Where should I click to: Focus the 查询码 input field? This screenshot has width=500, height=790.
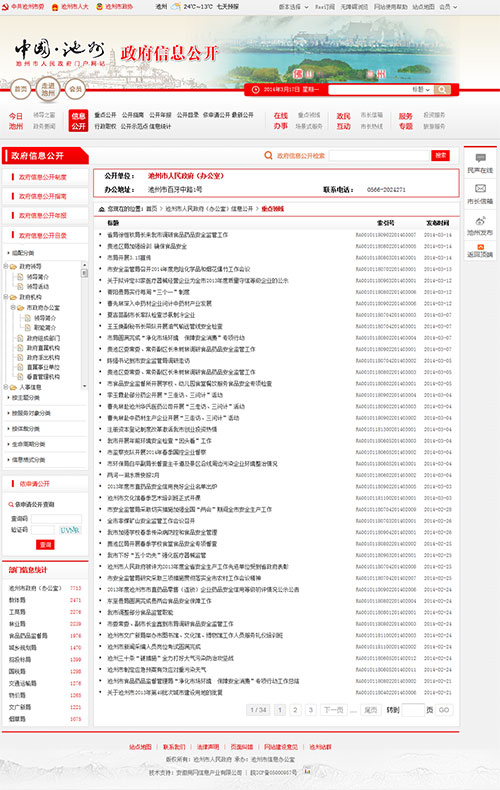(x=56, y=518)
